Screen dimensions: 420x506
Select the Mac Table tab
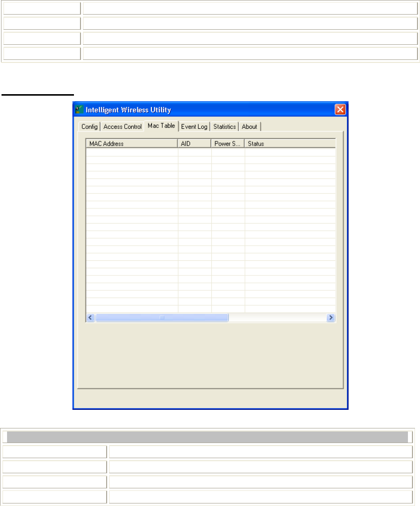pos(161,125)
